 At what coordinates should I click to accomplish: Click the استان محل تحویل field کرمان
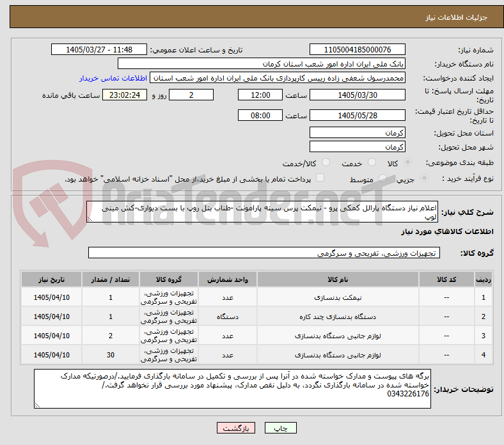357,132
